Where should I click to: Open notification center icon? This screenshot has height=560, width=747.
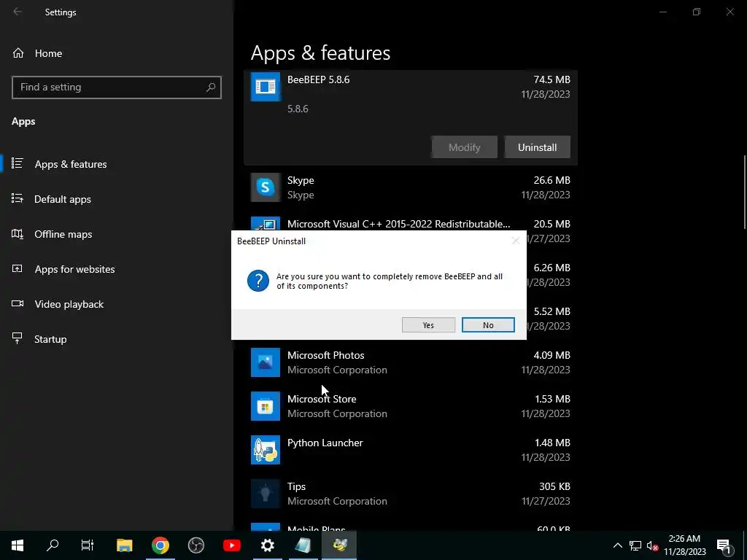click(724, 545)
